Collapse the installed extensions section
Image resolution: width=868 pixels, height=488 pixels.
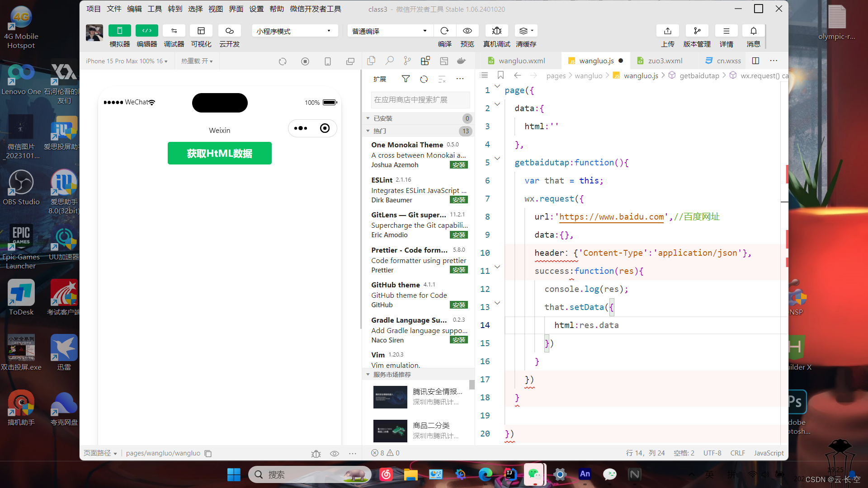[x=419, y=118]
